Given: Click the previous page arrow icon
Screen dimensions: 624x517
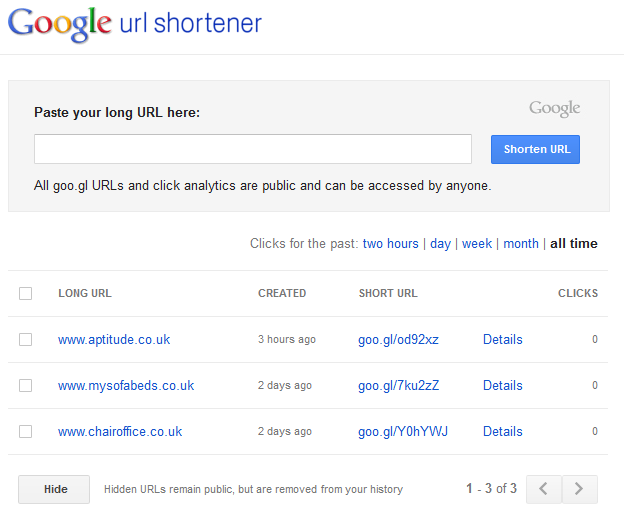Looking at the screenshot, I should 544,489.
